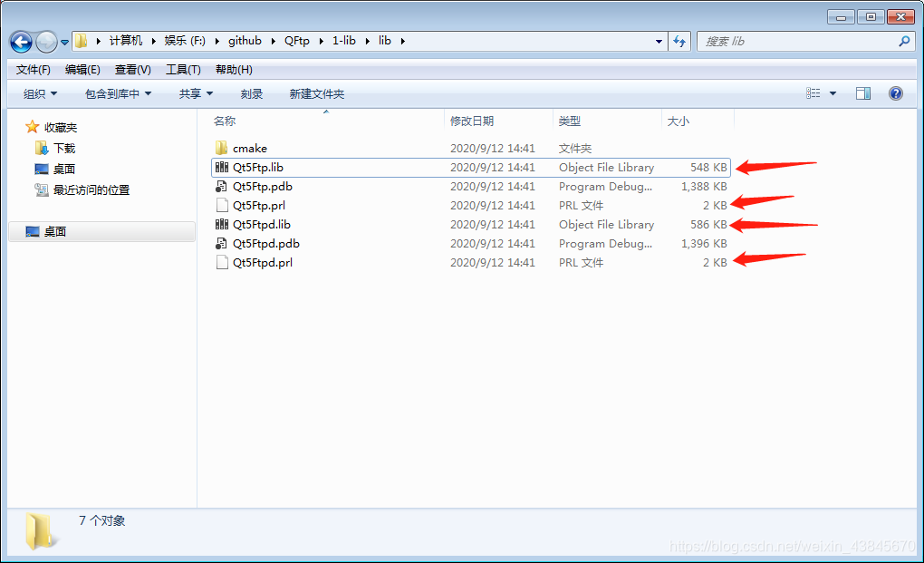
Task: Select the Qt5Ftpd.pdb file name
Action: 265,244
